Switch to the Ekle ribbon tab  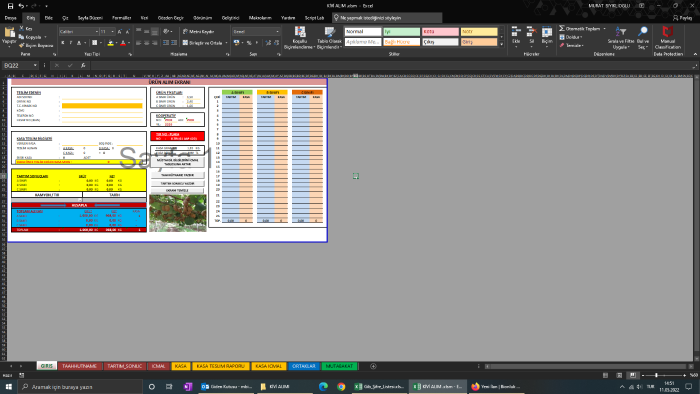(49, 18)
